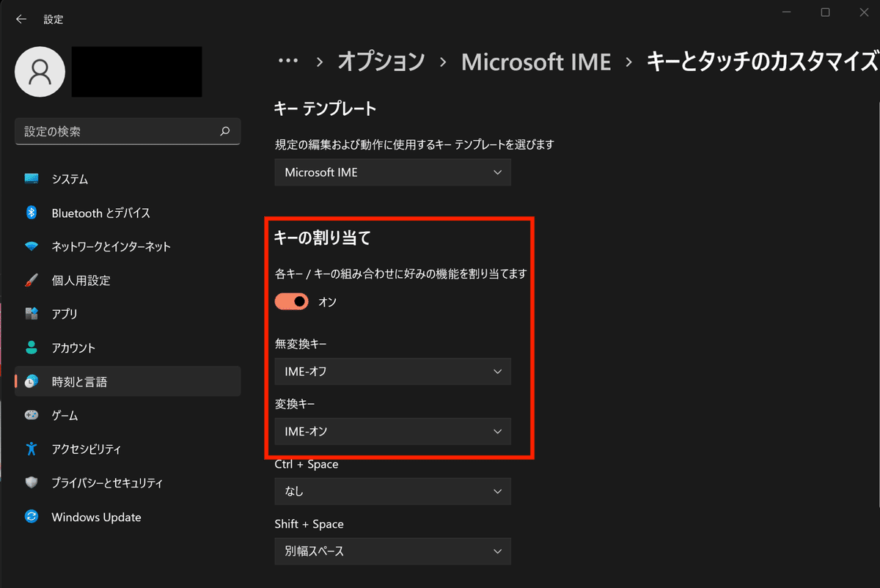Open アカウント settings category
Image resolution: width=880 pixels, height=588 pixels.
tap(128, 348)
